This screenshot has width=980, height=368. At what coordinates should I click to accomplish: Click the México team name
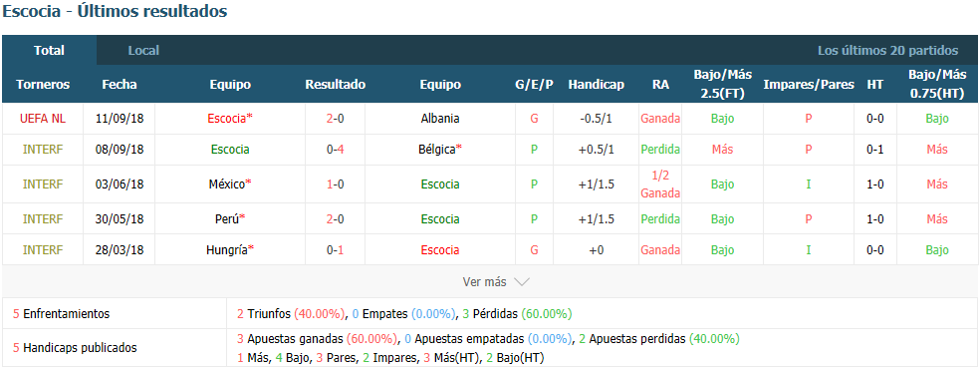(230, 184)
